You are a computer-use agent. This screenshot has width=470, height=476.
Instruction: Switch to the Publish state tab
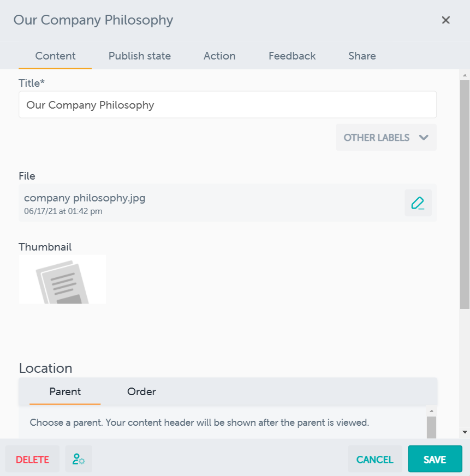[140, 56]
